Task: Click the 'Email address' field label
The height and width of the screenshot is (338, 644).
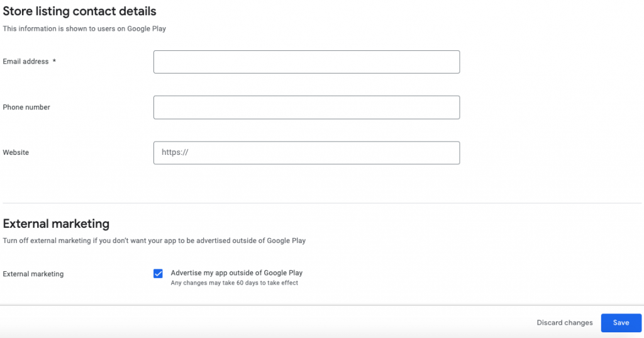Action: tap(26, 62)
